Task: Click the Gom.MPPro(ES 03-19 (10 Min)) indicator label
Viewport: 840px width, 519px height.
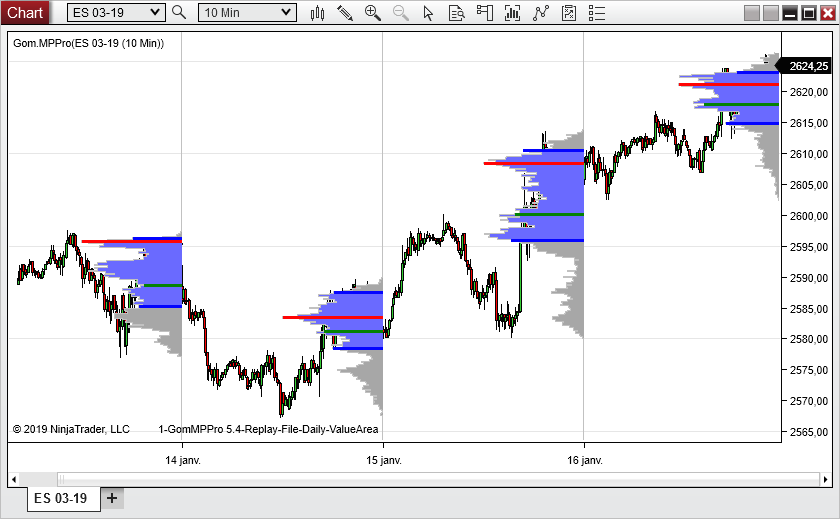Action: 88,43
